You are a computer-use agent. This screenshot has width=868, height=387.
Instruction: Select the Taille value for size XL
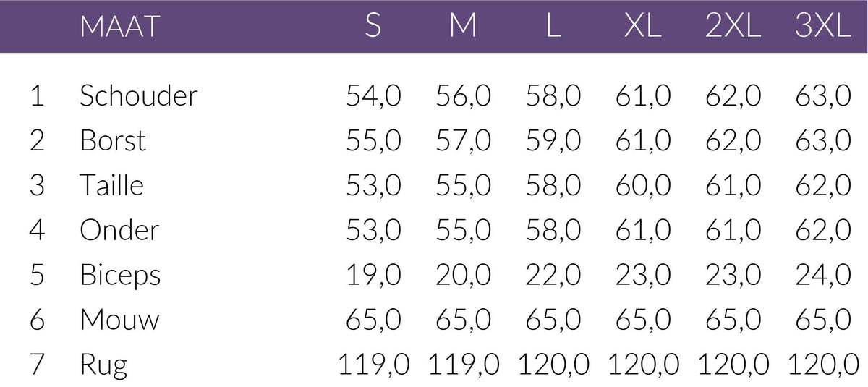(x=643, y=185)
